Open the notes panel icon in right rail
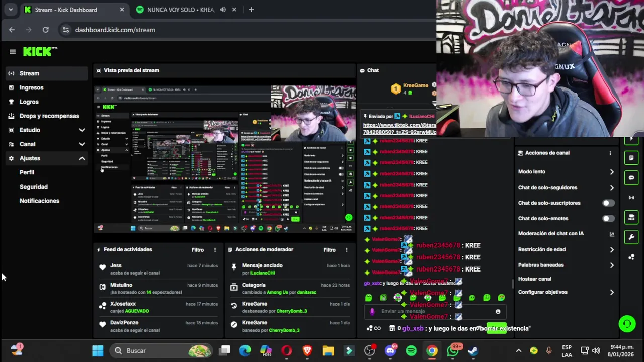 [x=631, y=158]
